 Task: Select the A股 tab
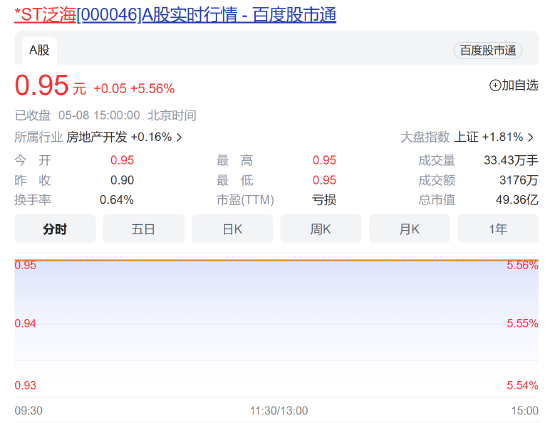(39, 50)
